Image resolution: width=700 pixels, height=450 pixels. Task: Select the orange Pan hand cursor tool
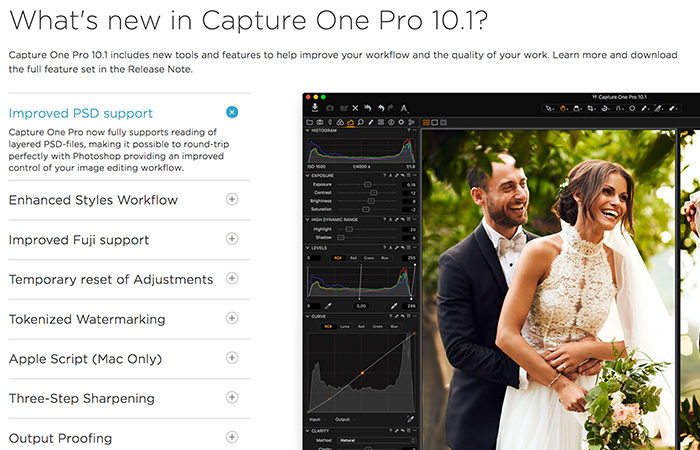pos(563,108)
